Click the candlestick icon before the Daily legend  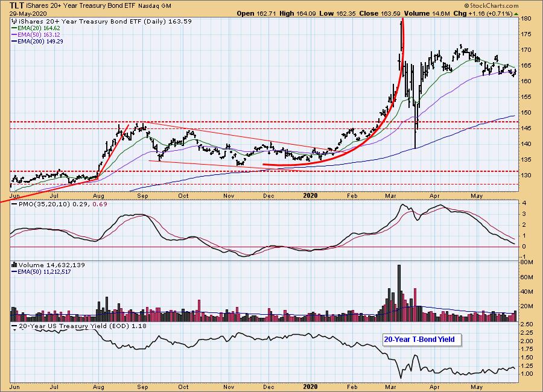(x=14, y=22)
